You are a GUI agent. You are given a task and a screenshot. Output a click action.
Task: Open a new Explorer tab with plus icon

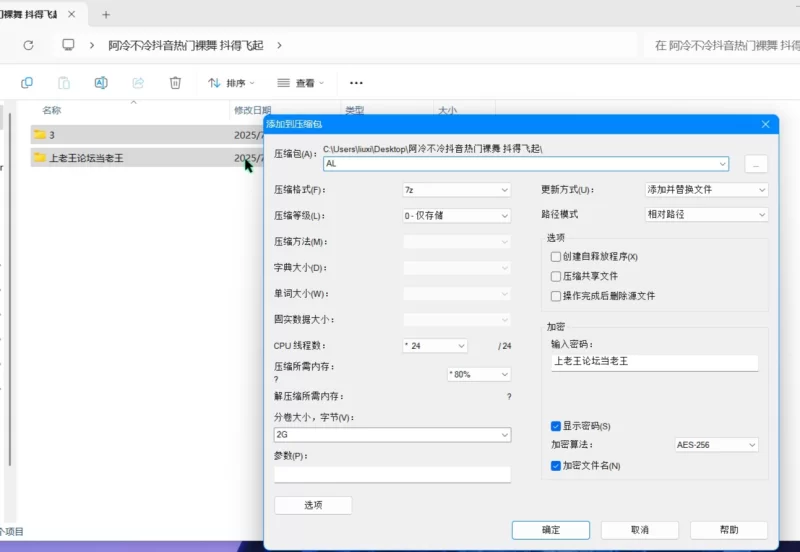pyautogui.click(x=106, y=15)
